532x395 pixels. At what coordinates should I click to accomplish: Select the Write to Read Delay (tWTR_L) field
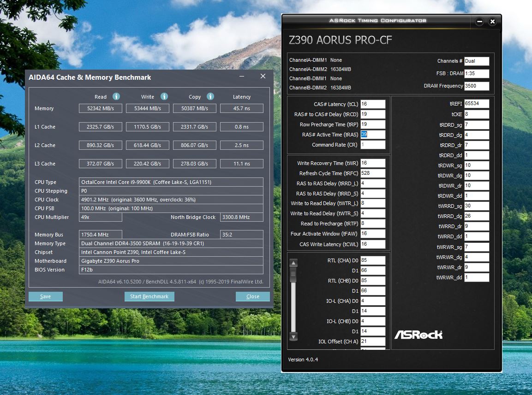pyautogui.click(x=373, y=203)
